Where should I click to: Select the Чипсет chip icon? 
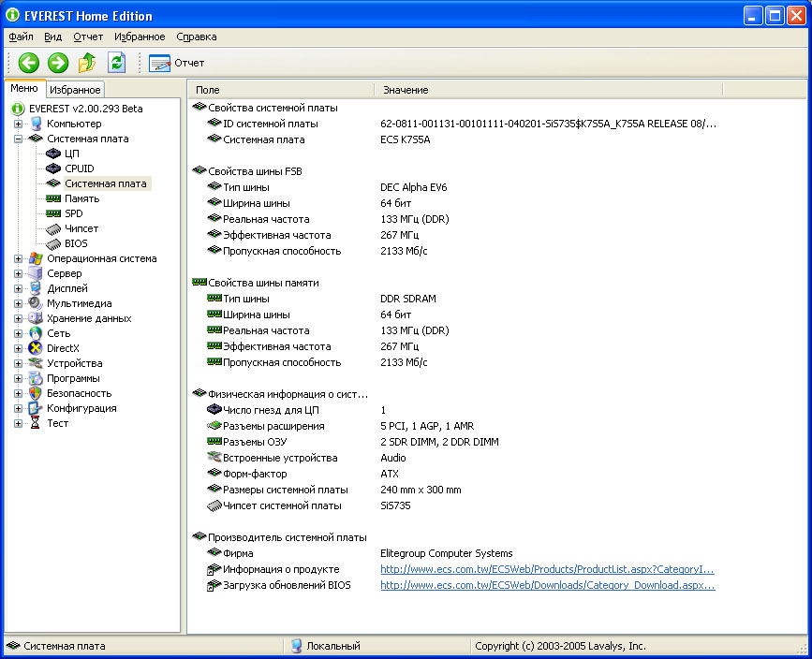(x=52, y=228)
